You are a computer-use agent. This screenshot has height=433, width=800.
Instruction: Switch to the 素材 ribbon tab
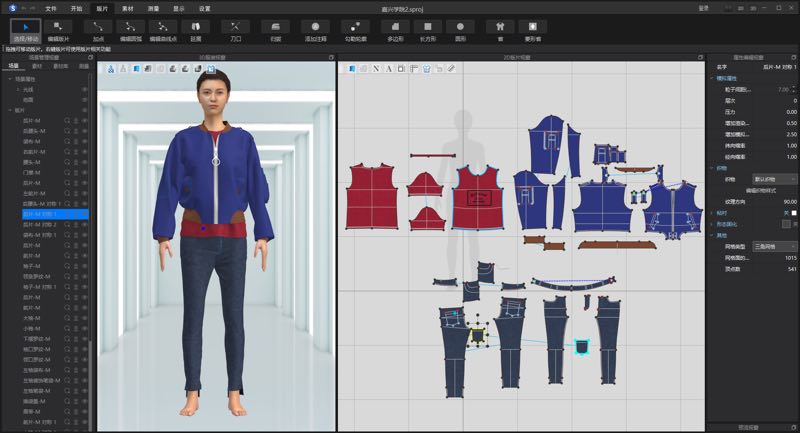point(128,9)
